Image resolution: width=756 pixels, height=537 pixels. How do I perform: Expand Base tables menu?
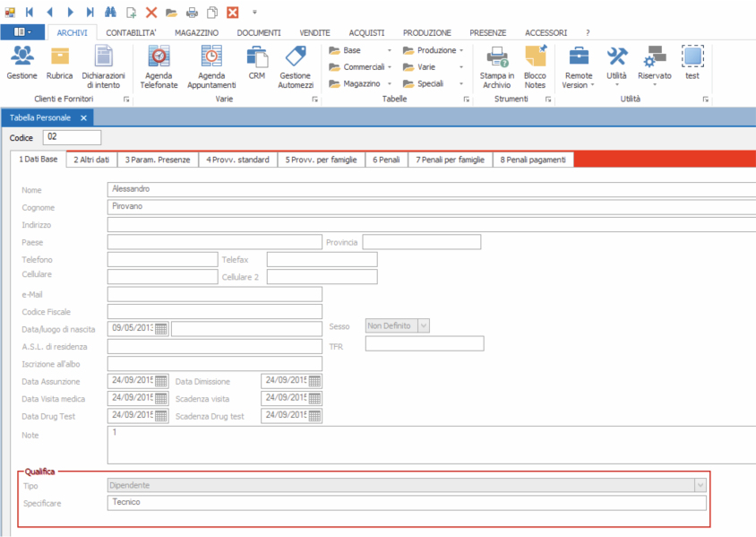click(360, 50)
